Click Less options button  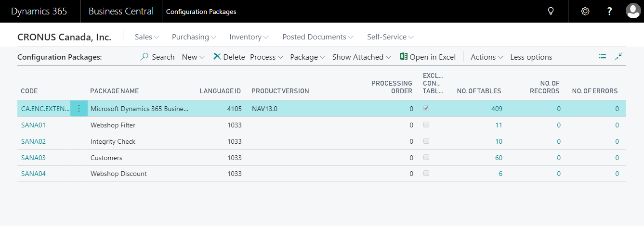point(531,57)
